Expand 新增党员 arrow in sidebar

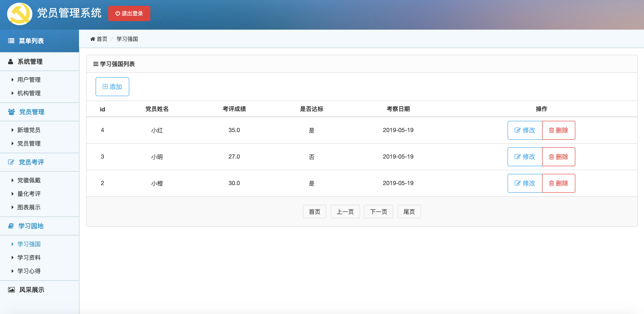click(x=13, y=130)
